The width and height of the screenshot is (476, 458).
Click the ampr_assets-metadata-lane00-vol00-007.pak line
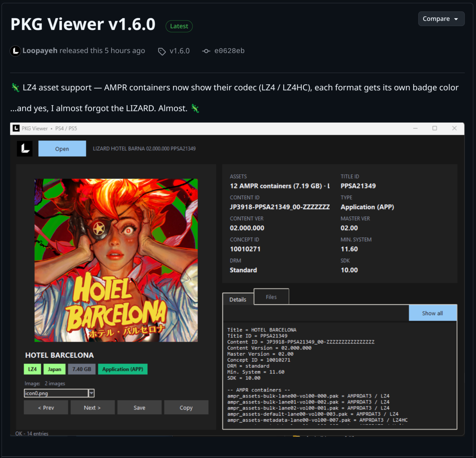pyautogui.click(x=317, y=420)
